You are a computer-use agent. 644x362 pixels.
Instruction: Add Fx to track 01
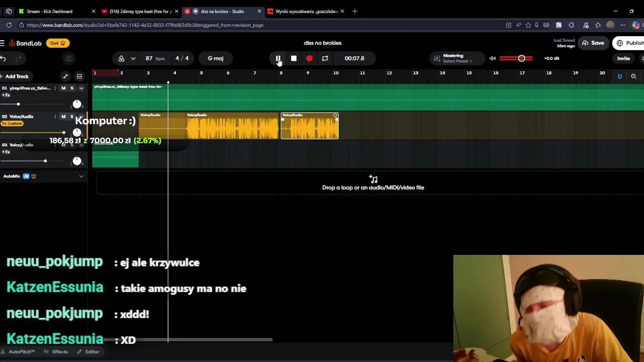point(6,95)
